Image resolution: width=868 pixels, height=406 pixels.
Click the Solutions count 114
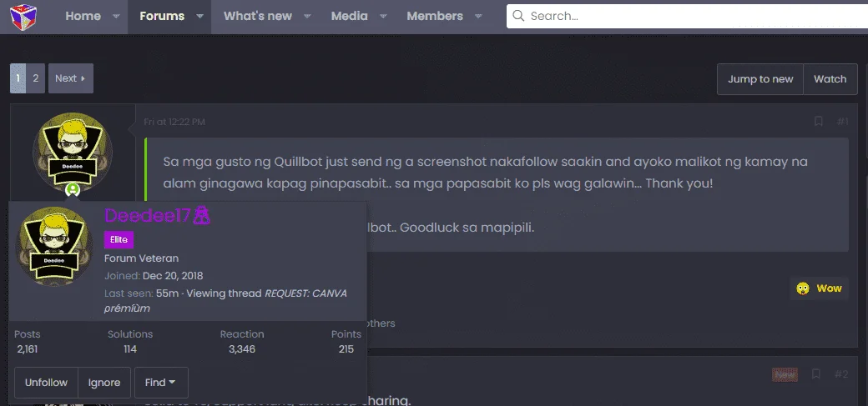[130, 349]
